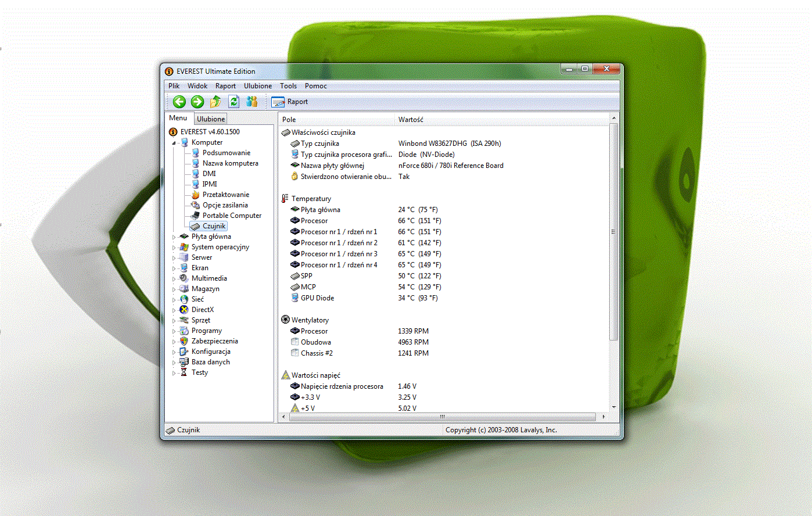Image resolution: width=812 pixels, height=516 pixels.
Task: Select IPMI in the tree
Action: coord(210,184)
